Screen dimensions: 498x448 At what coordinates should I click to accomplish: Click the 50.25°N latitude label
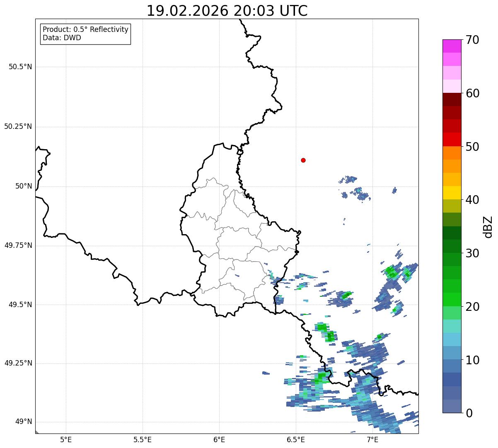[18, 126]
